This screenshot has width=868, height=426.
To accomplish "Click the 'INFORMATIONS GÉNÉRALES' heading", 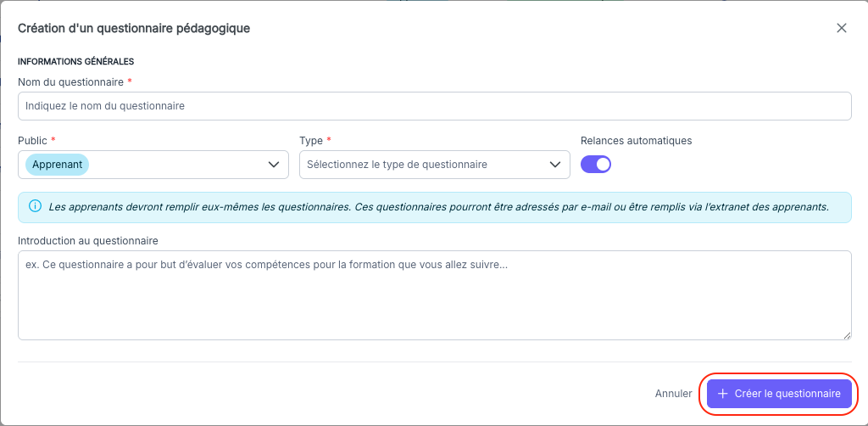I will click(76, 61).
